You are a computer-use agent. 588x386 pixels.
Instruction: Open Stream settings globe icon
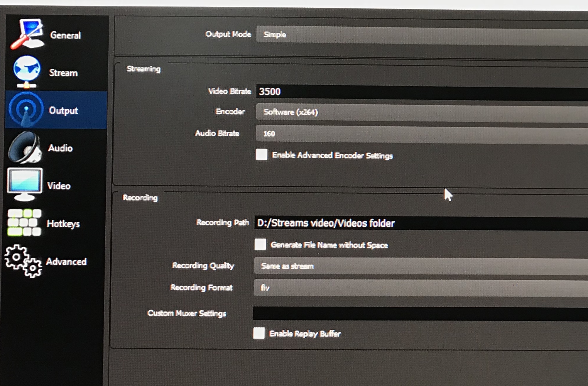click(26, 72)
